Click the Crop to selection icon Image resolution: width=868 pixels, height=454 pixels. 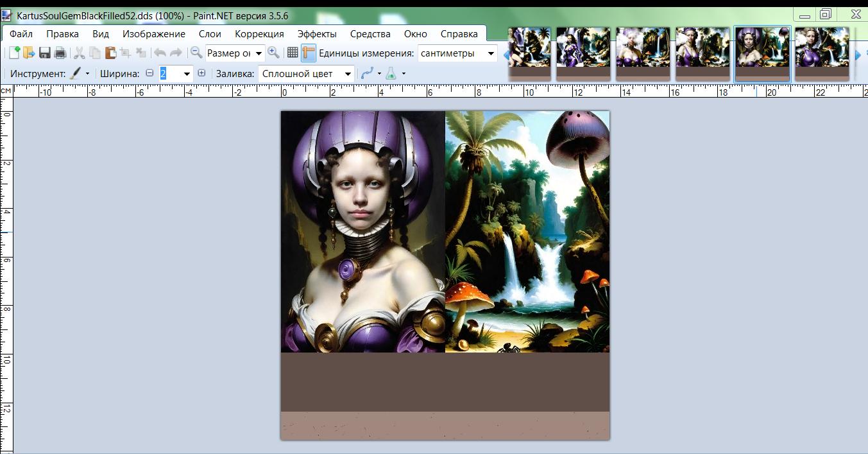[125, 53]
